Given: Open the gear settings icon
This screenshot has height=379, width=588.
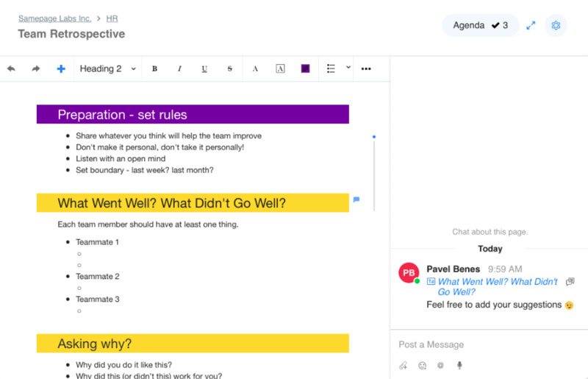Looking at the screenshot, I should coord(556,26).
